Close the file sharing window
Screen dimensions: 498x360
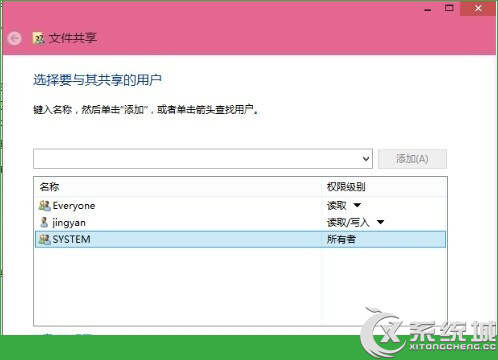pyautogui.click(x=478, y=8)
